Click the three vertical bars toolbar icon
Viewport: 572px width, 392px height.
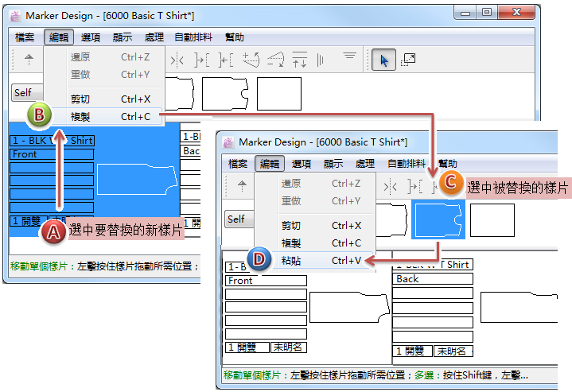pos(320,60)
